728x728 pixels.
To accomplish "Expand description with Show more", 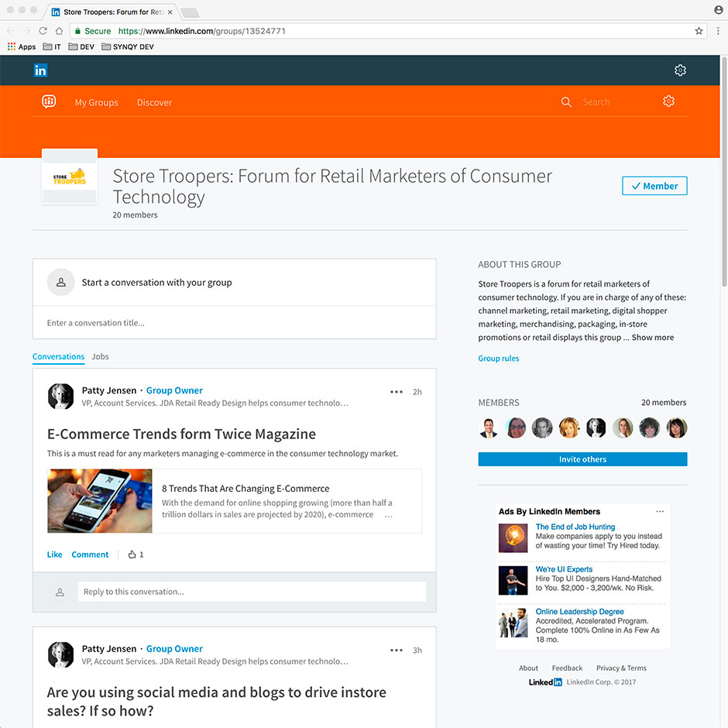I will click(652, 338).
